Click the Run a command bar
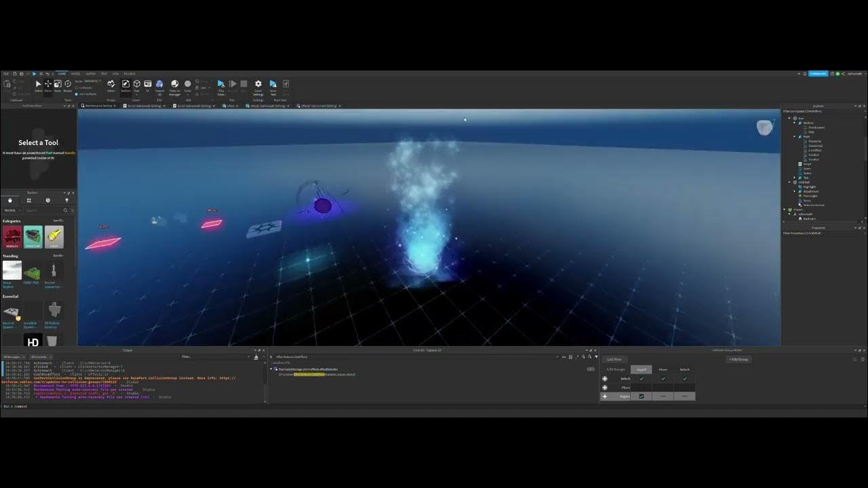Image resolution: width=868 pixels, height=488 pixels. click(434, 406)
